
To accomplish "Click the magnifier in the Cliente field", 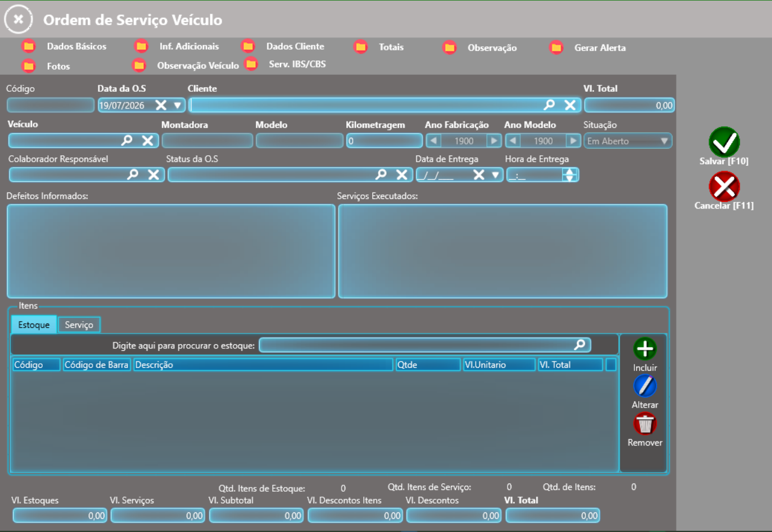I will pyautogui.click(x=550, y=105).
